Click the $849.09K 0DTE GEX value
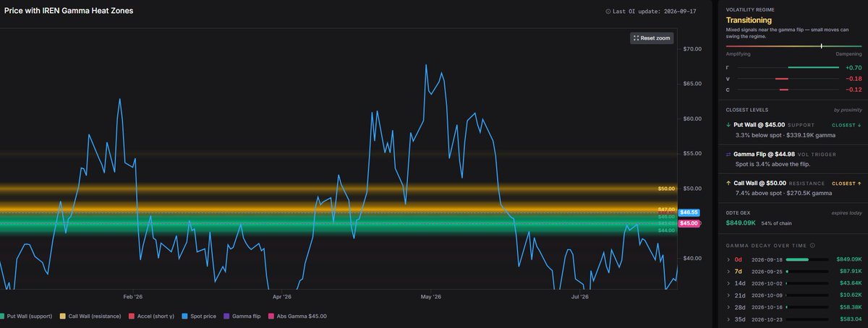 click(x=741, y=223)
